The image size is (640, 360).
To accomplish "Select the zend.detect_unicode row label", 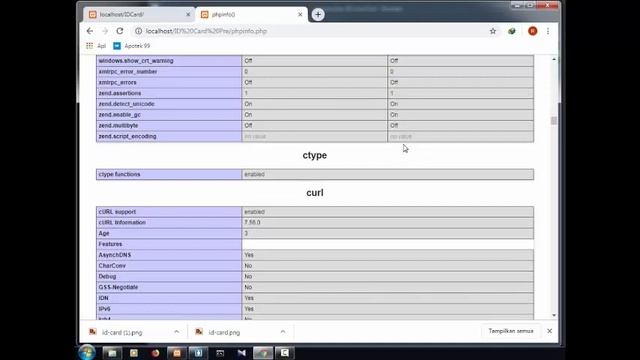I will tap(127, 104).
